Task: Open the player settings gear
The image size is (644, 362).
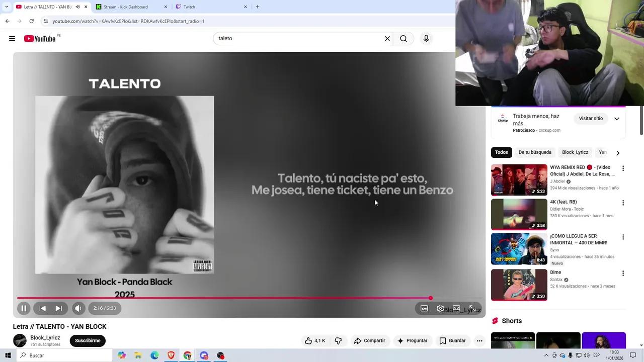Action: [440, 308]
